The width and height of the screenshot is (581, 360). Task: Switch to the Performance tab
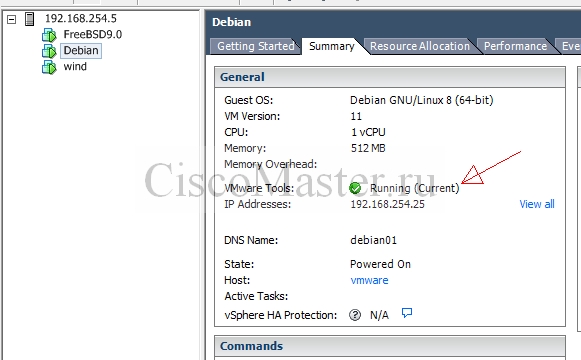pos(515,46)
